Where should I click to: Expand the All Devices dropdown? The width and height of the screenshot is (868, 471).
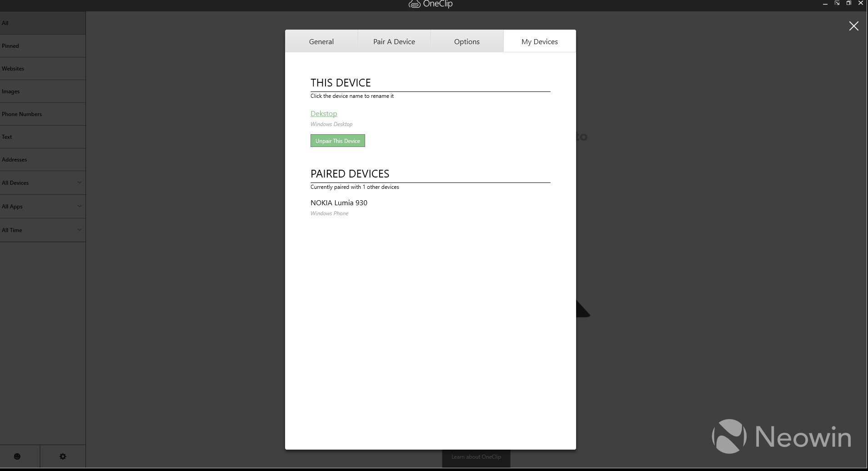(x=43, y=182)
